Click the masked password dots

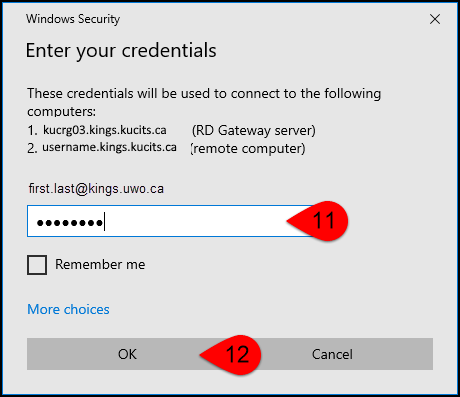(x=69, y=223)
